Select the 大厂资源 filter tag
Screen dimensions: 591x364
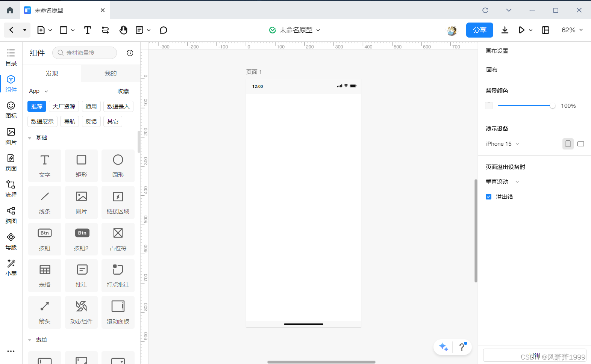click(x=64, y=107)
